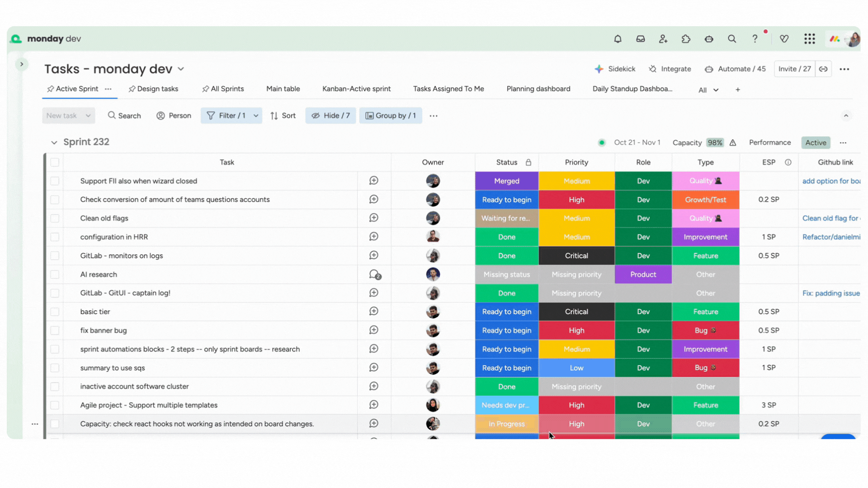Expand the left sidebar chevron

[x=21, y=64]
